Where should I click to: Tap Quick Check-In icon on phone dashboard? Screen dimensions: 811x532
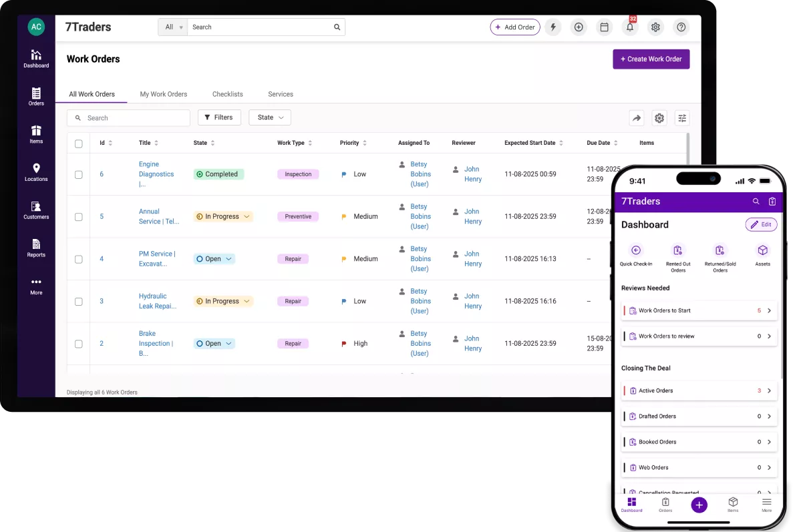pos(636,251)
